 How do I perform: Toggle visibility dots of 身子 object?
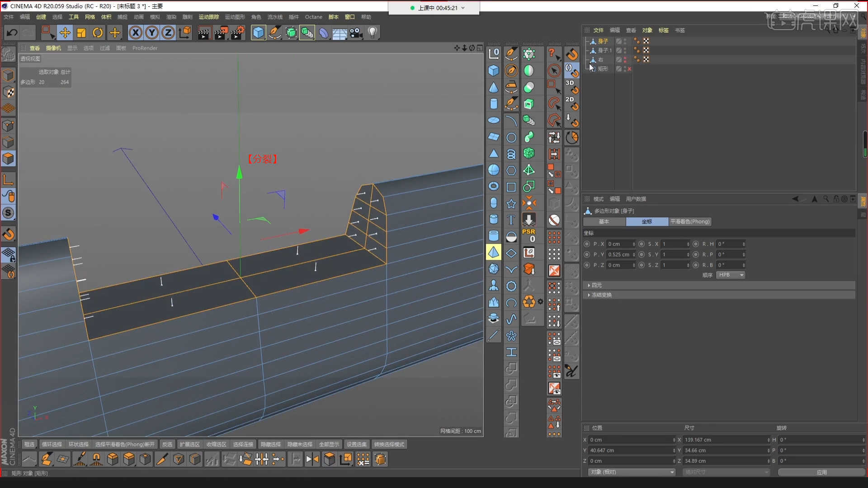(625, 41)
